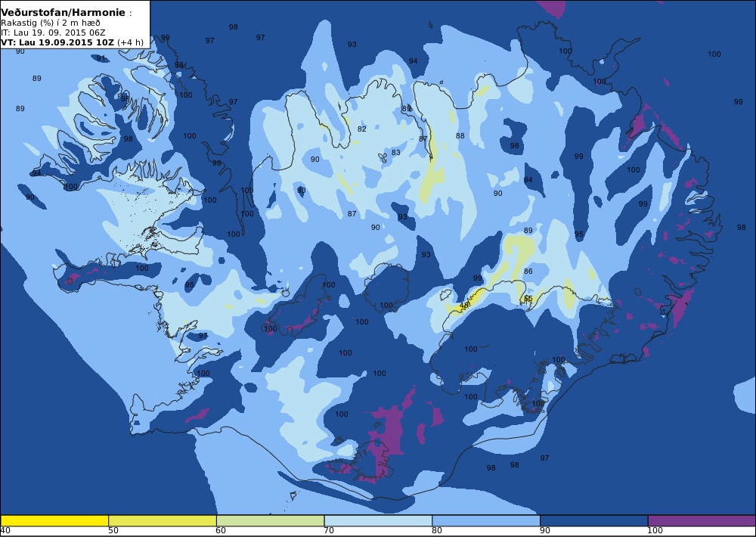This screenshot has width=756, height=537.
Task: Click the humidity value 91 on the map
Action: click(101, 58)
